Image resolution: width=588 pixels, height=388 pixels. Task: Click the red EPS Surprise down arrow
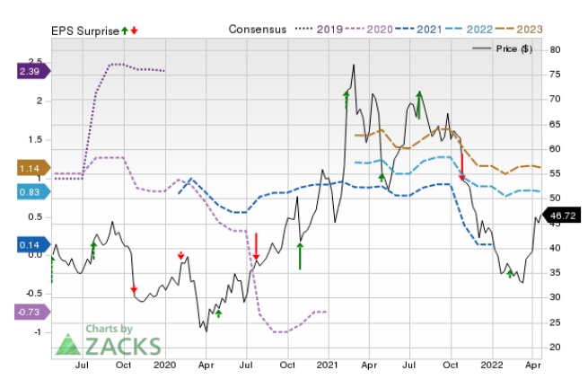pos(135,31)
